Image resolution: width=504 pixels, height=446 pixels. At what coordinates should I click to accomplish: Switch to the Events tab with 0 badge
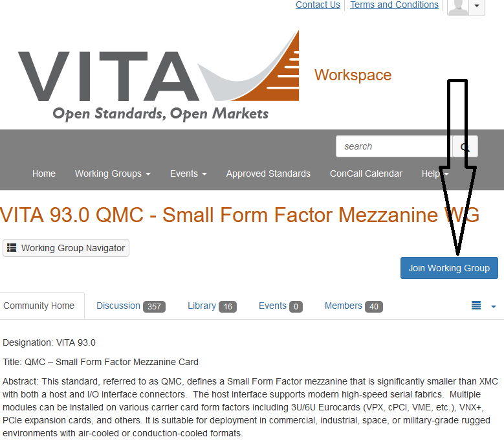[281, 306]
